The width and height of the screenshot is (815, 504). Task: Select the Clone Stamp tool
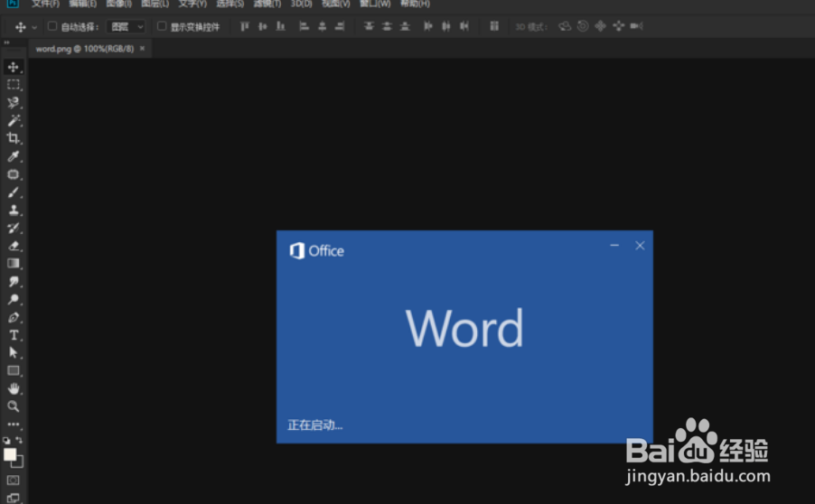14,210
